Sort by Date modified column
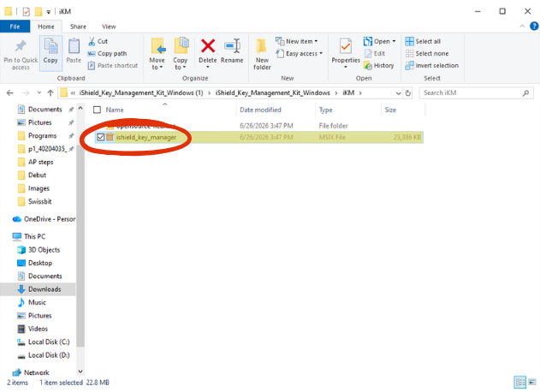The width and height of the screenshot is (540, 392). click(260, 110)
